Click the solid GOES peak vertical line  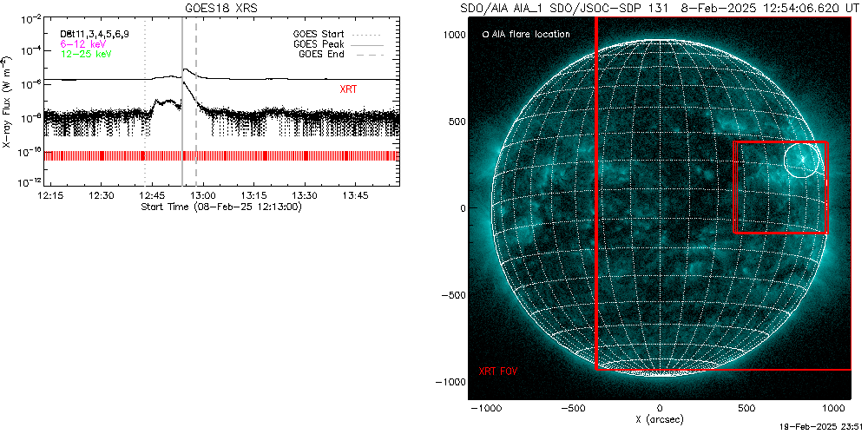pyautogui.click(x=182, y=102)
